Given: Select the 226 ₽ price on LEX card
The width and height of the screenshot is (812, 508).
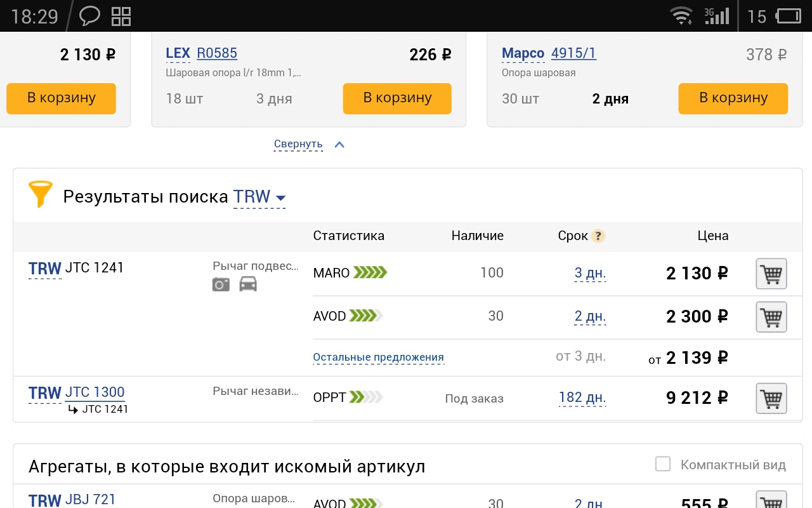Looking at the screenshot, I should pyautogui.click(x=431, y=55).
